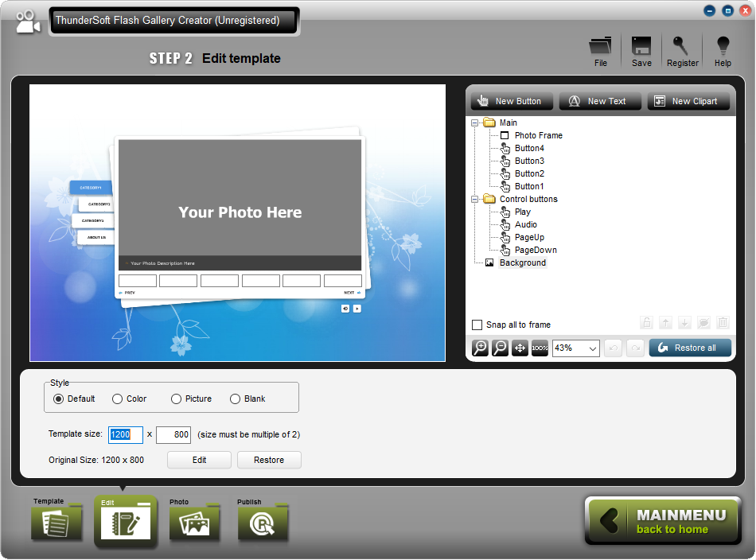This screenshot has height=560, width=756.
Task: Select the Background tree label
Action: (x=523, y=262)
